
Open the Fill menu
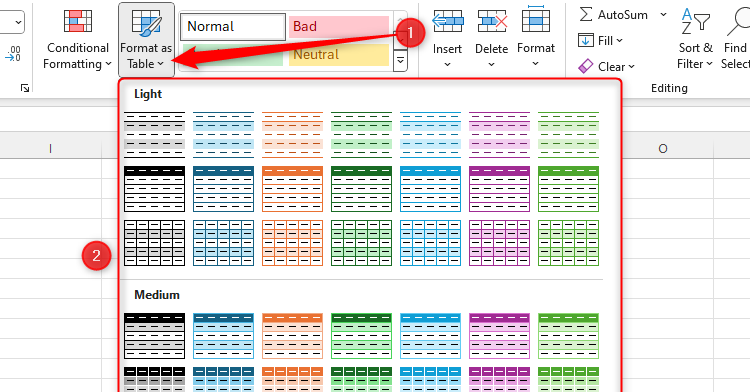click(x=600, y=41)
